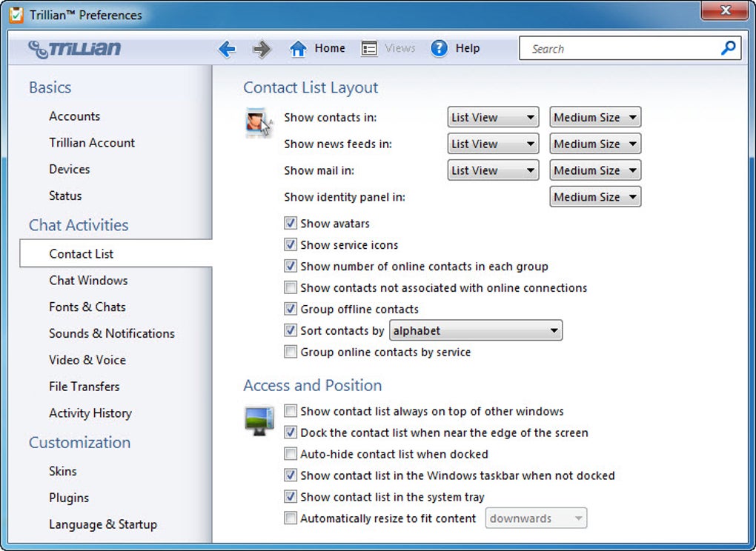Open the Trillian Account page
Image resolution: width=756 pixels, height=551 pixels.
pyautogui.click(x=92, y=143)
